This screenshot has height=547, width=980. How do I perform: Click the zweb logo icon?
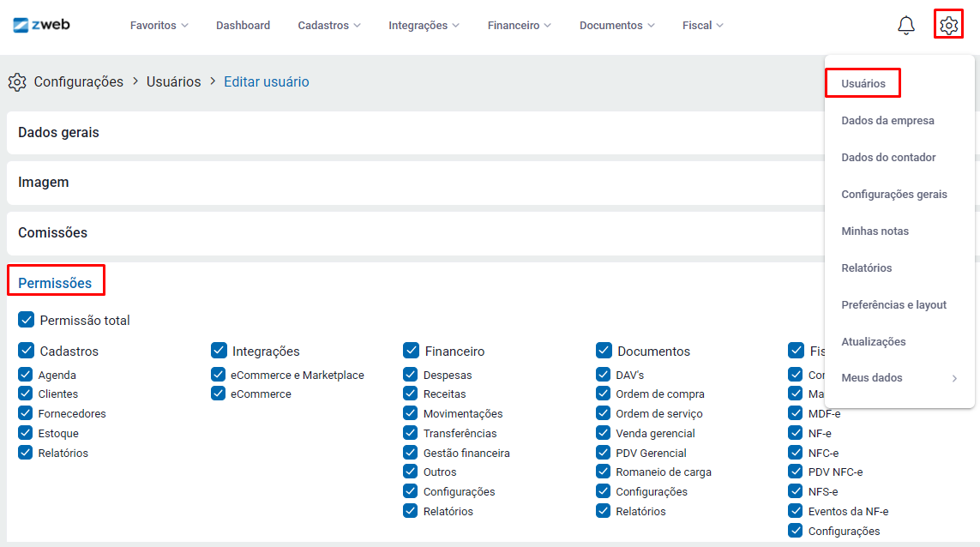(21, 25)
